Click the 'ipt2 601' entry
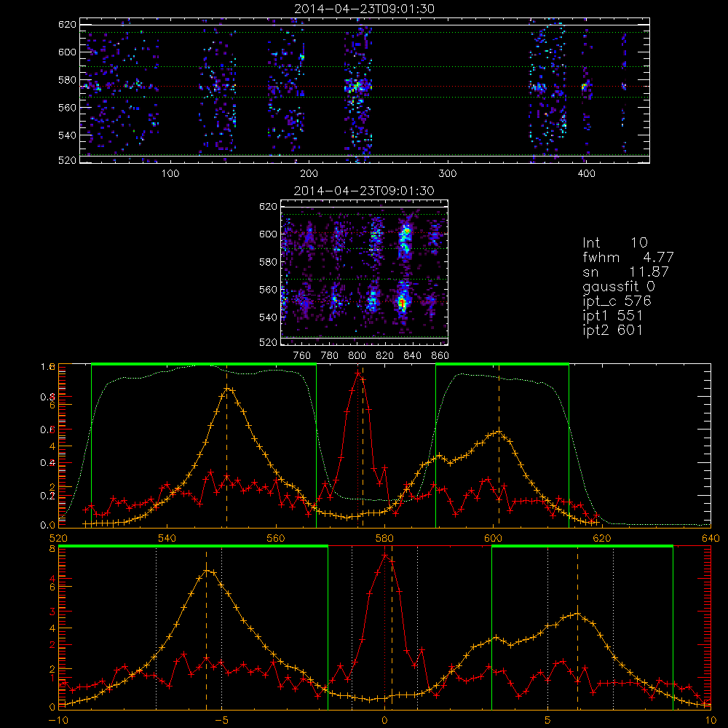Image resolution: width=728 pixels, height=728 pixels. tap(612, 330)
